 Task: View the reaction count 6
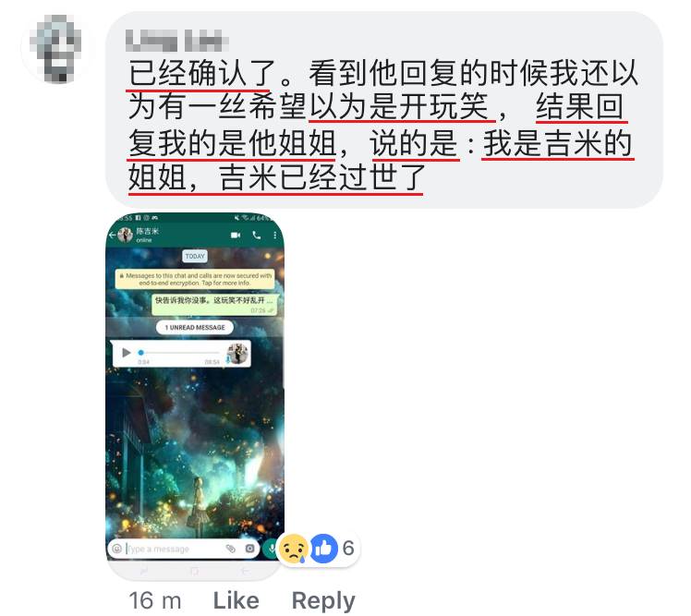(x=348, y=549)
